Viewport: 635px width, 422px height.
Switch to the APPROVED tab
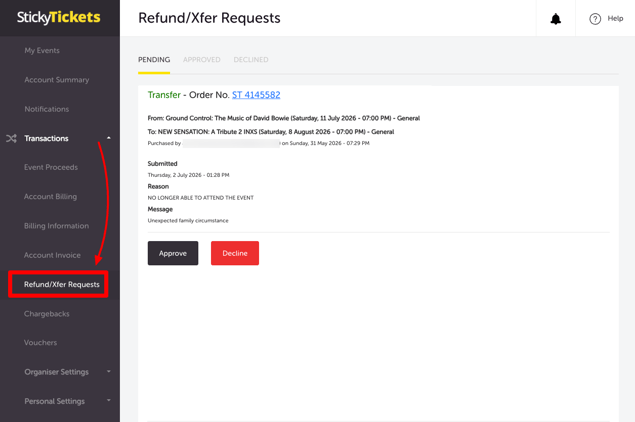202,60
